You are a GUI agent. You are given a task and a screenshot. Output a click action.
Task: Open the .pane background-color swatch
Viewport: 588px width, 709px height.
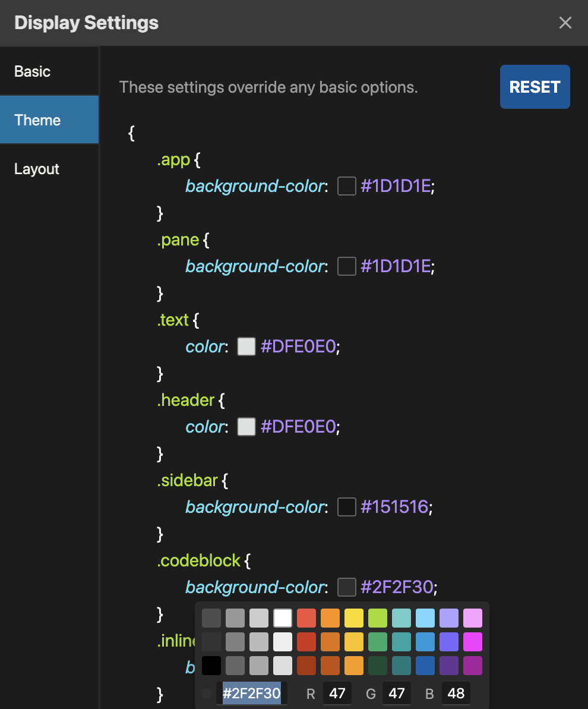click(x=347, y=267)
